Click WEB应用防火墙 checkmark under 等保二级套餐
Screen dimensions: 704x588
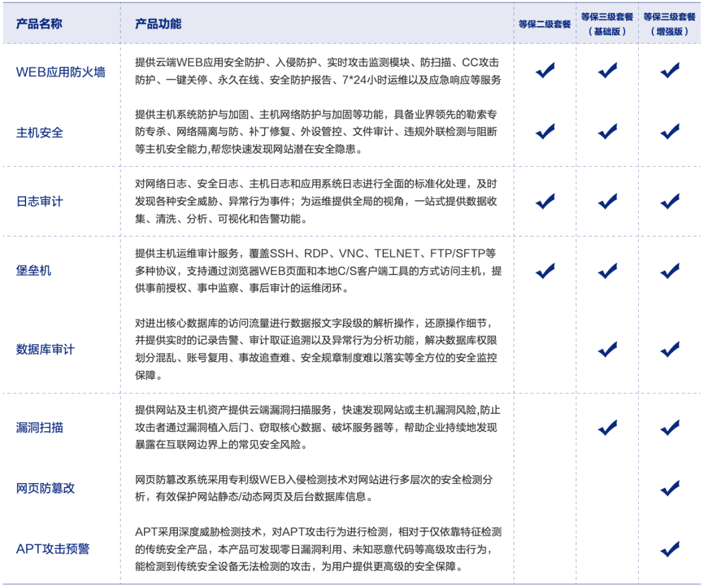[x=545, y=70]
